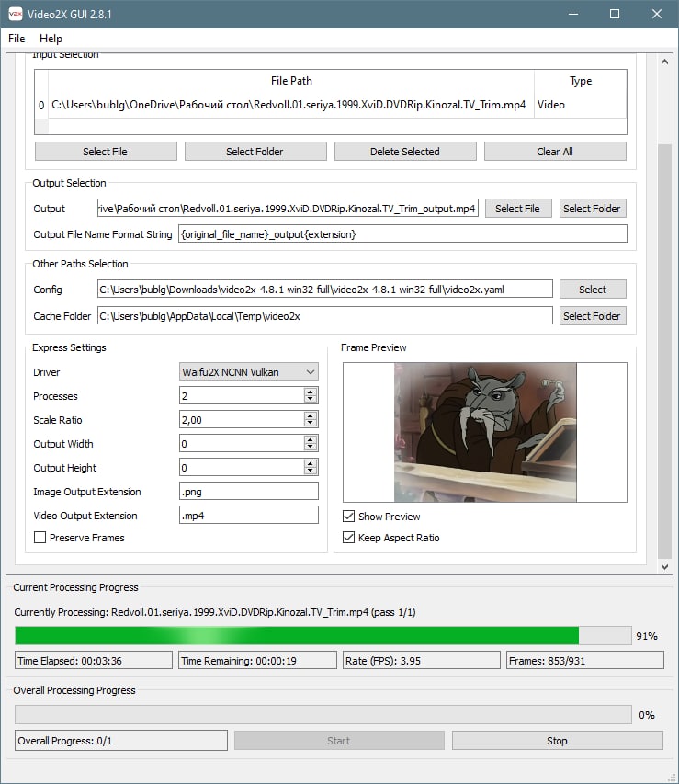
Task: Close the Video2X window
Action: [657, 14]
